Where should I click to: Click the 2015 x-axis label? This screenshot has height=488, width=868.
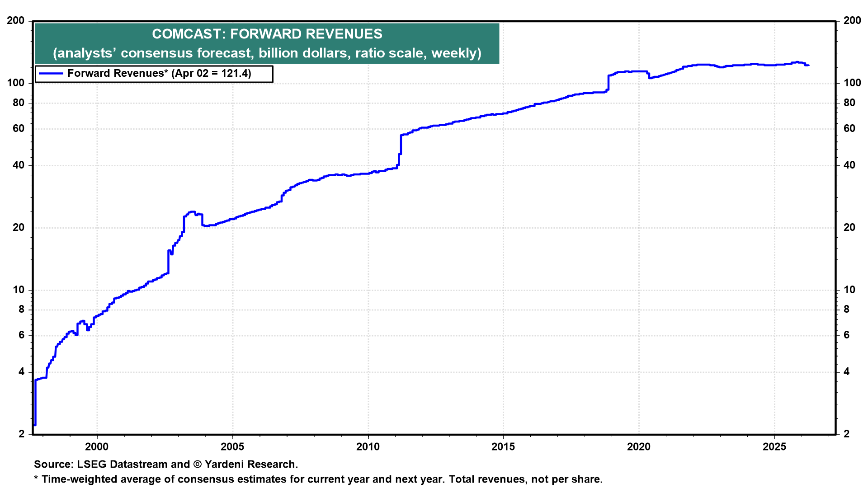[503, 447]
